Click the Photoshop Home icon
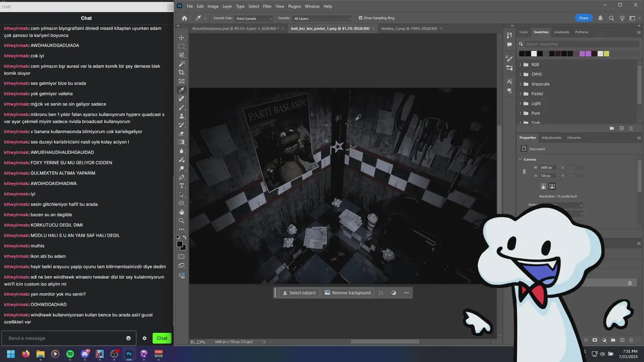Image resolution: width=644 pixels, height=362 pixels. [184, 18]
